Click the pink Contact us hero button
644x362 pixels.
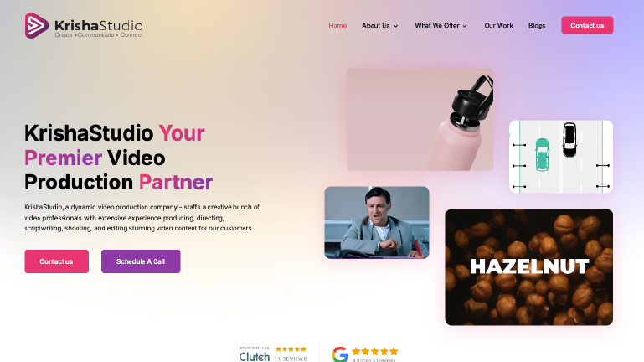point(57,261)
